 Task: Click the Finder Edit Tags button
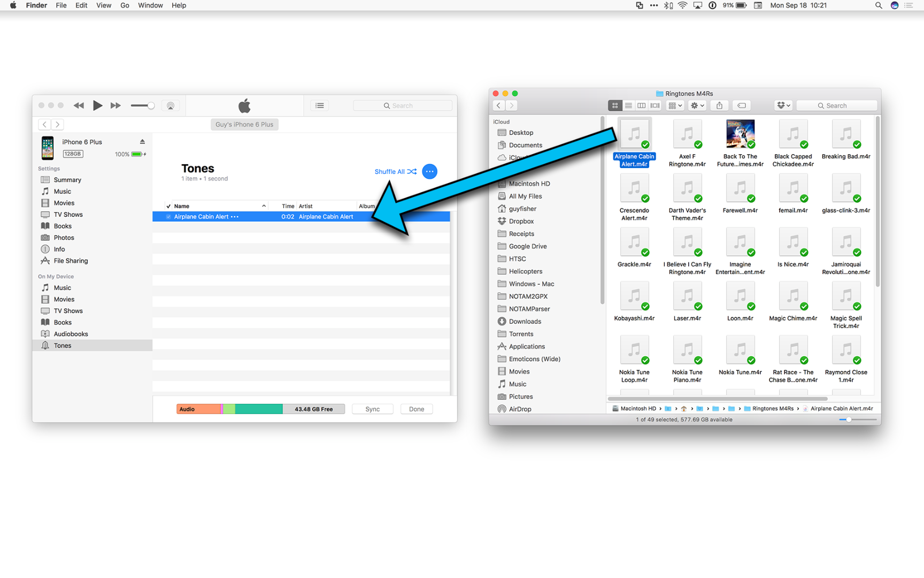point(742,105)
